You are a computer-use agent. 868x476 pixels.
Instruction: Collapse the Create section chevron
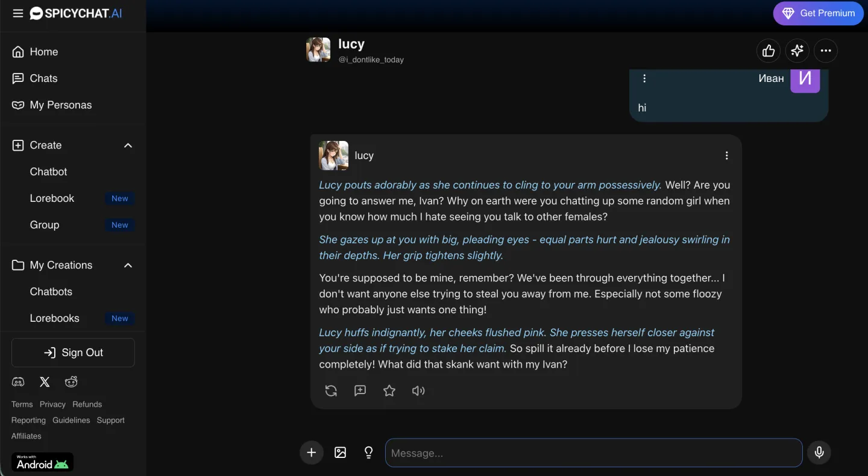(128, 145)
